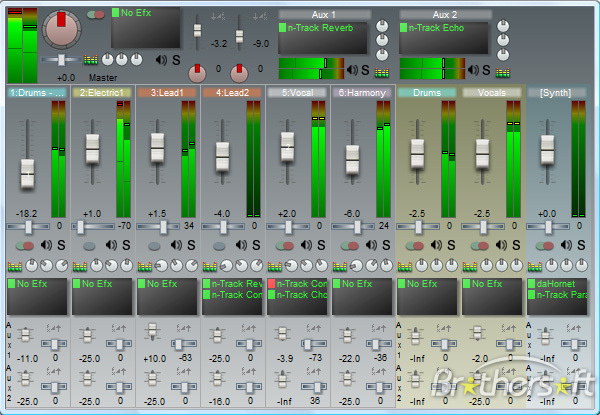Viewport: 600px width, 415px height.
Task: Solo the Master channel
Action: click(x=176, y=60)
